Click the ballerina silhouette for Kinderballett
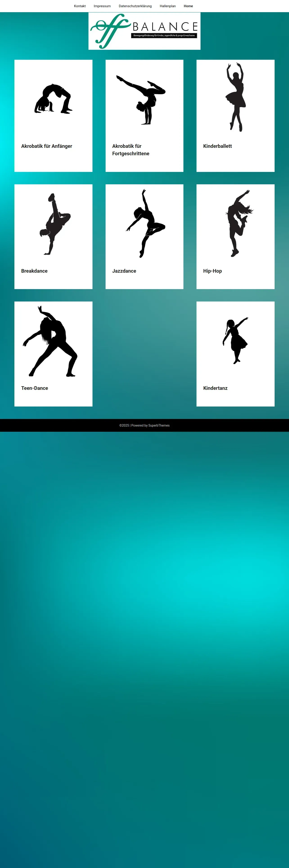 click(235, 97)
